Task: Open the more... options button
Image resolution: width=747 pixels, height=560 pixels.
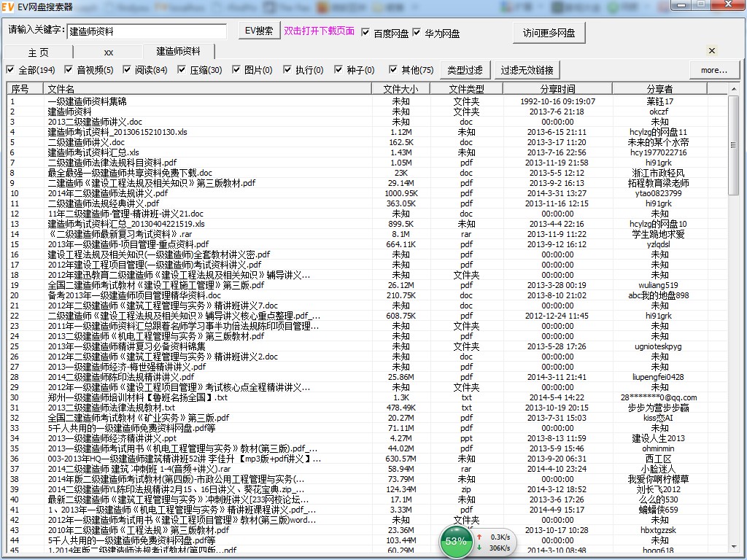Action: click(x=713, y=70)
